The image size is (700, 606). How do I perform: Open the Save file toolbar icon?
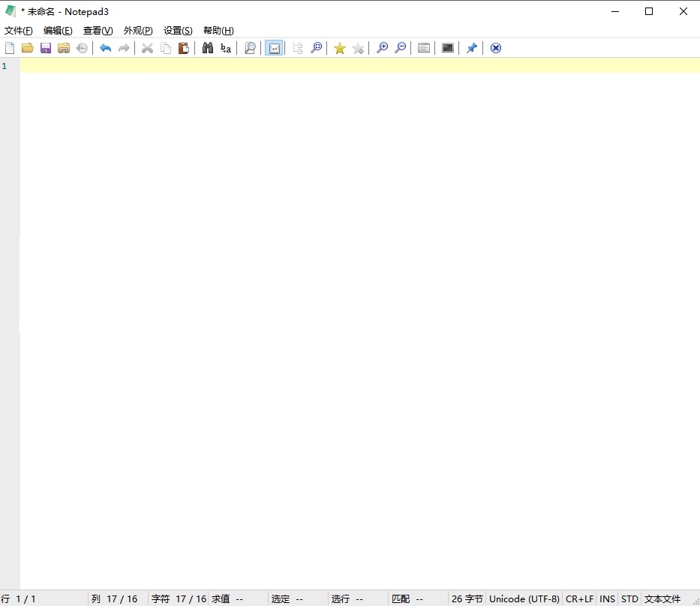46,47
